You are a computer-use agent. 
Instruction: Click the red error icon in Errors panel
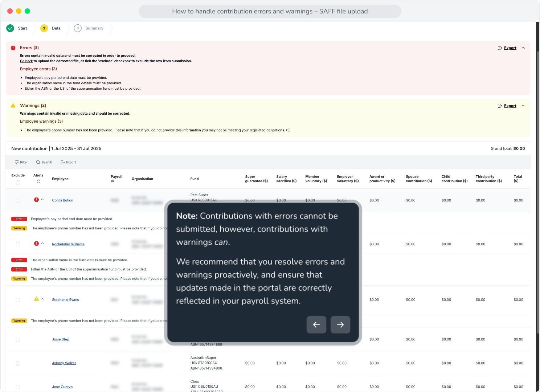[13, 48]
